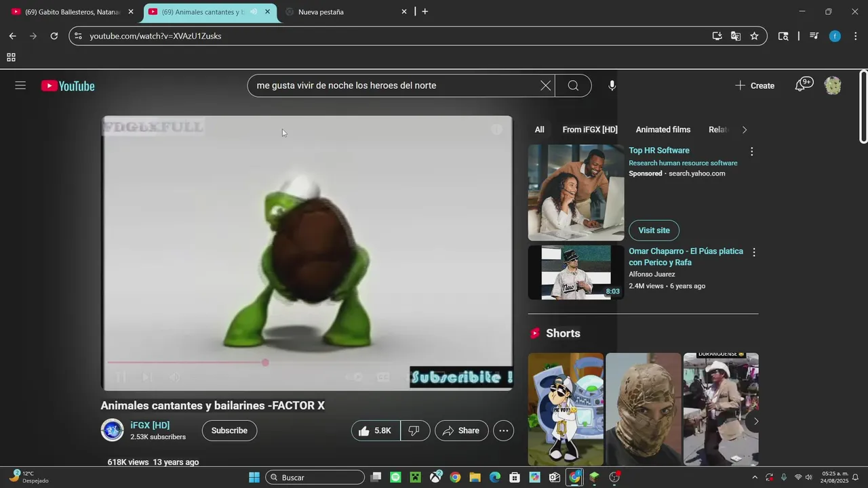The height and width of the screenshot is (488, 868).
Task: Open the video info icon on player
Action: (x=497, y=129)
